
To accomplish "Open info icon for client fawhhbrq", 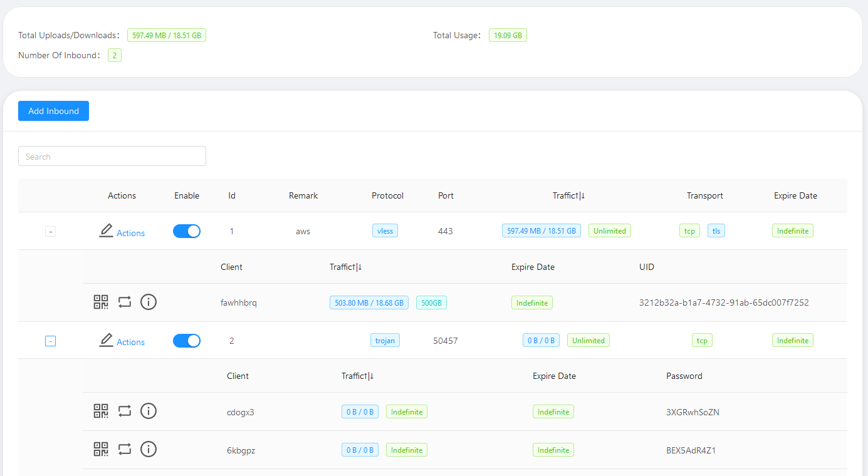I will pyautogui.click(x=149, y=302).
